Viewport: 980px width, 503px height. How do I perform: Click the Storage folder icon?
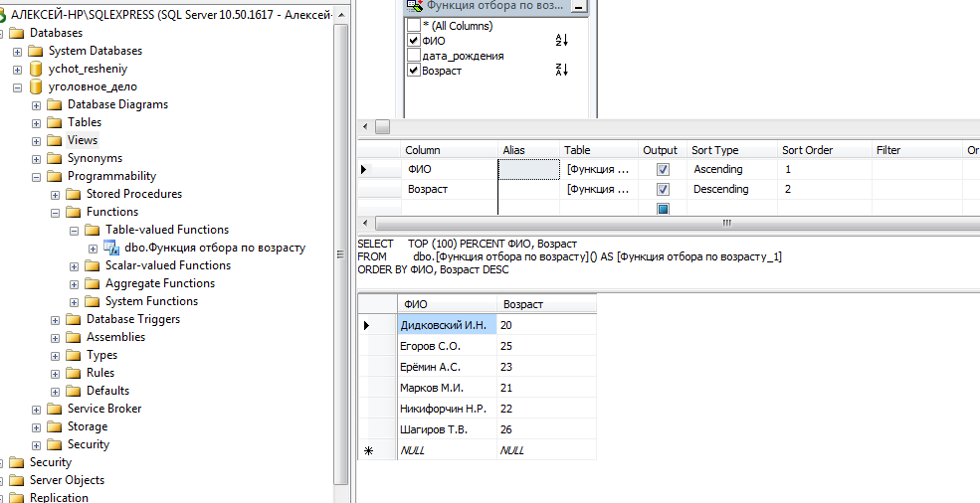coord(55,426)
